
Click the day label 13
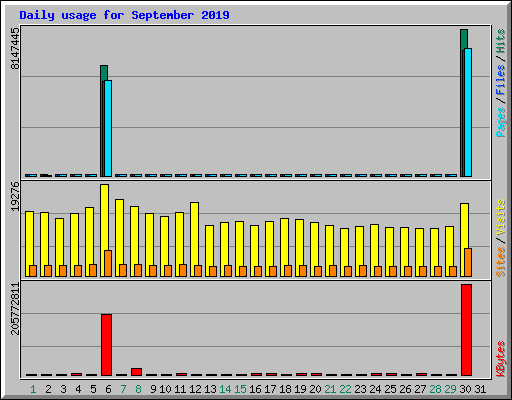[210, 389]
